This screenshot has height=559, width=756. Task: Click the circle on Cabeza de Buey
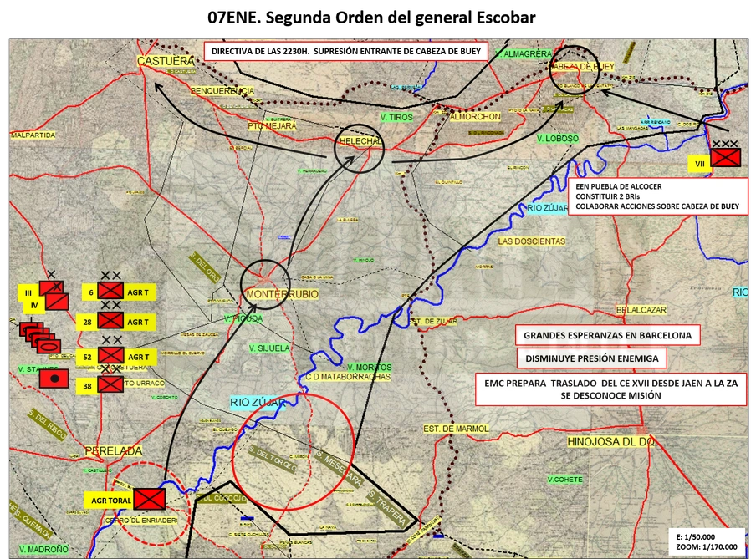click(x=575, y=69)
